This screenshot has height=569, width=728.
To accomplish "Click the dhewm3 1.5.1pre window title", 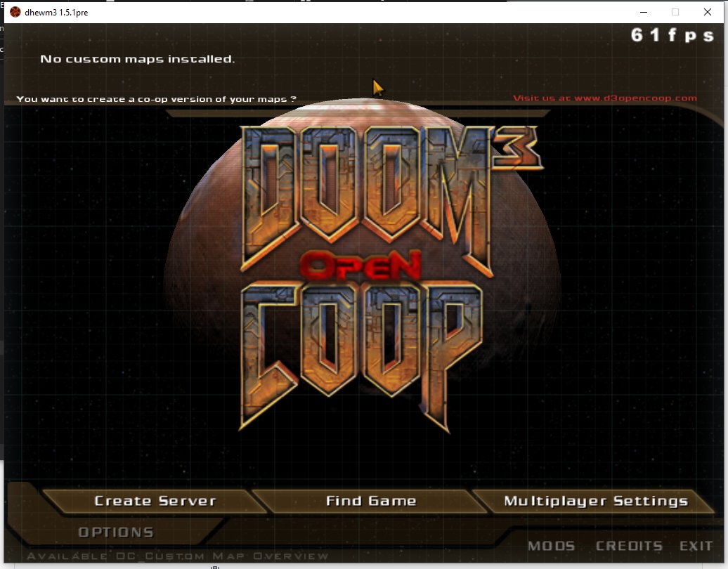I will pos(56,13).
